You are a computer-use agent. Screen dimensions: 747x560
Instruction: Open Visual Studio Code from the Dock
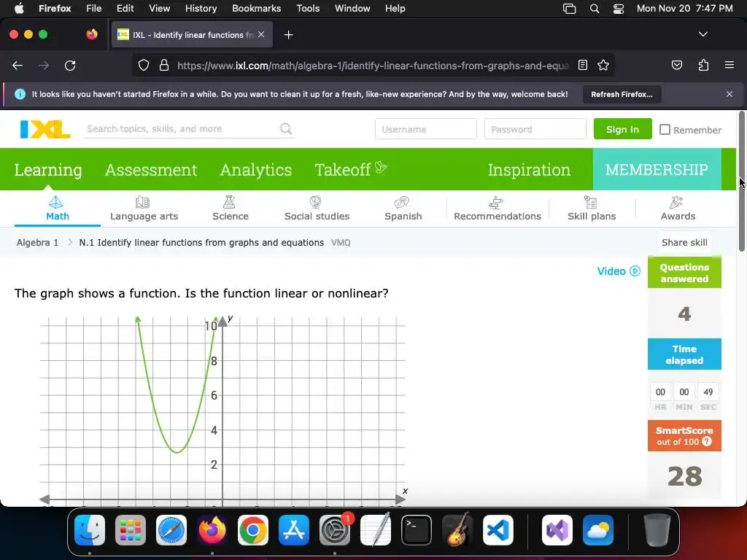pyautogui.click(x=498, y=530)
